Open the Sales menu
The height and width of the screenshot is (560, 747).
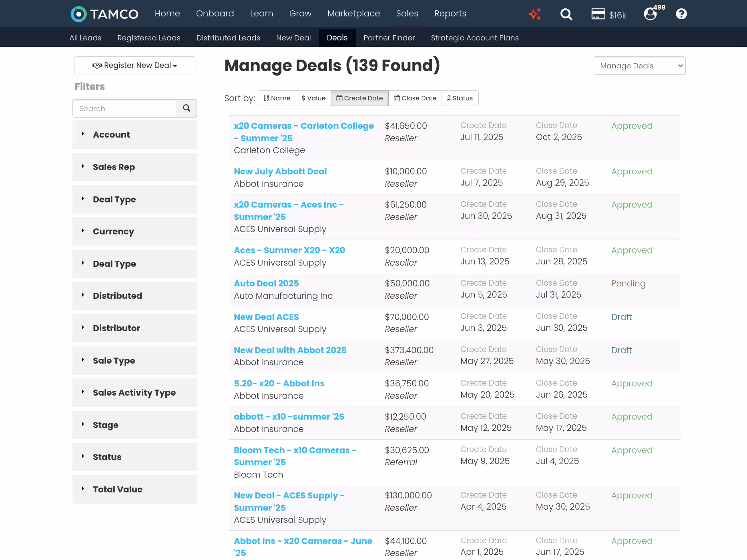click(407, 14)
